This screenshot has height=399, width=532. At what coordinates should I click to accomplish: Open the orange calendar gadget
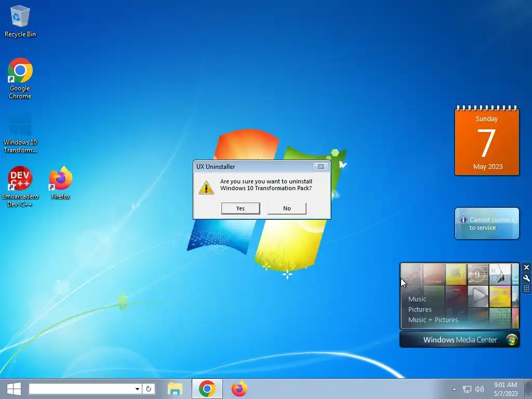[x=487, y=140]
